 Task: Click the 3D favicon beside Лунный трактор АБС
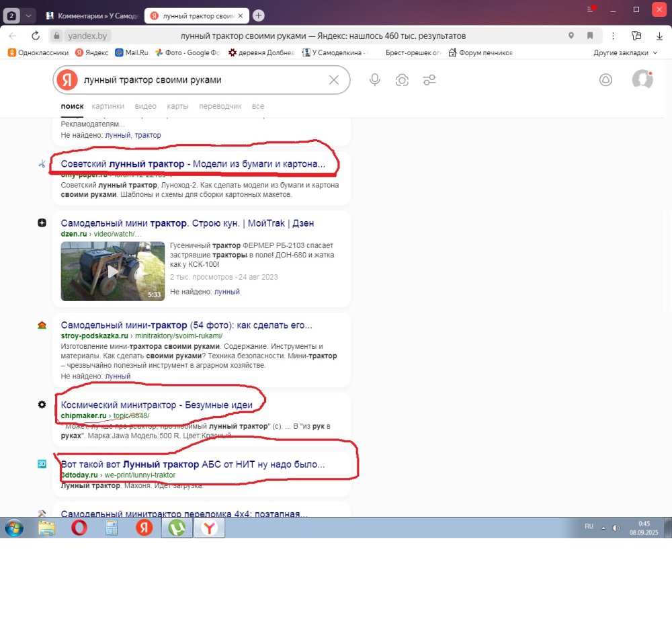[x=42, y=464]
